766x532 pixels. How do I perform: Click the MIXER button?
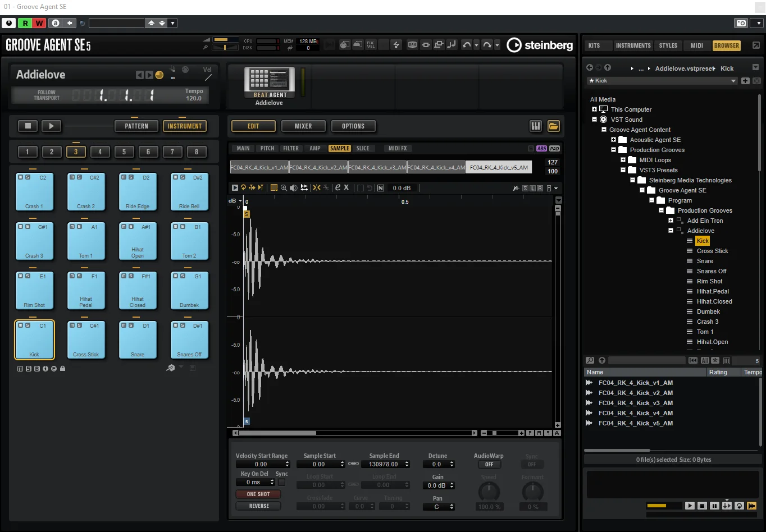click(303, 126)
